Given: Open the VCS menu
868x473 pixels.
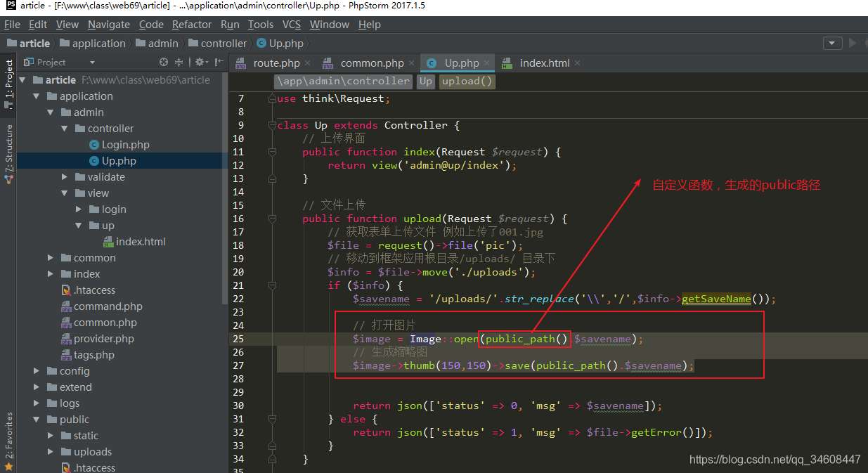Looking at the screenshot, I should [292, 25].
